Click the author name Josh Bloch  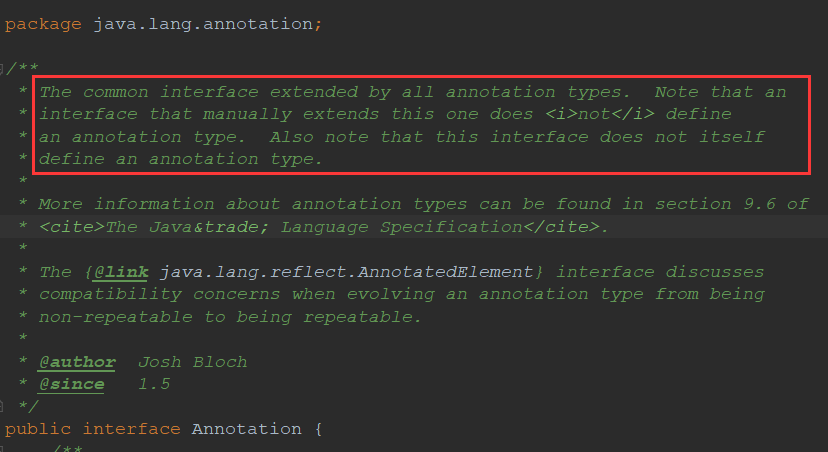(x=192, y=362)
